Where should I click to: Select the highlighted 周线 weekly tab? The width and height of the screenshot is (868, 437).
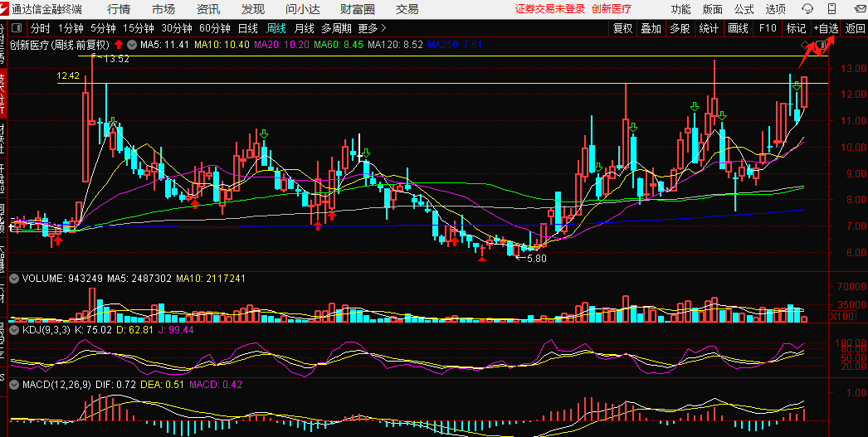pos(276,29)
